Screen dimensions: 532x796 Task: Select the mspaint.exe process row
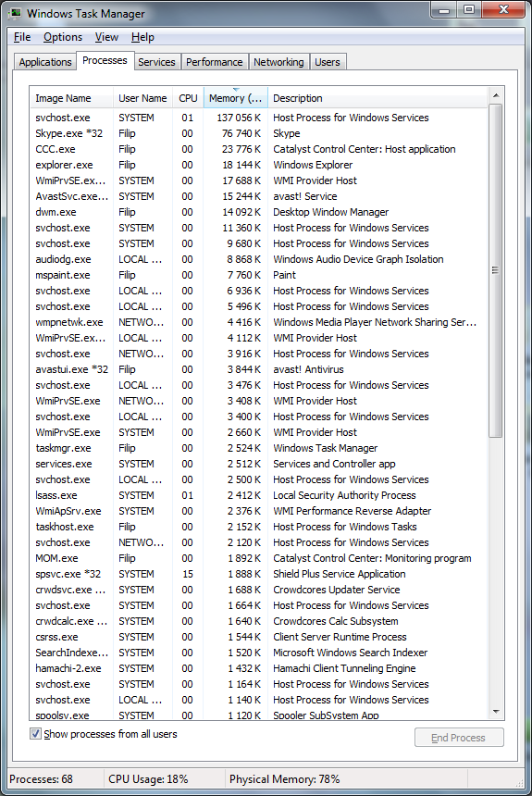pos(259,275)
